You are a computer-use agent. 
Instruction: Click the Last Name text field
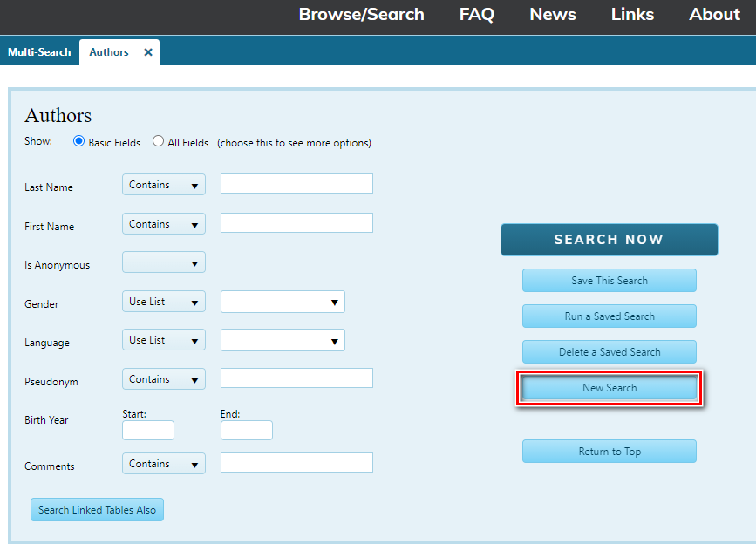296,184
